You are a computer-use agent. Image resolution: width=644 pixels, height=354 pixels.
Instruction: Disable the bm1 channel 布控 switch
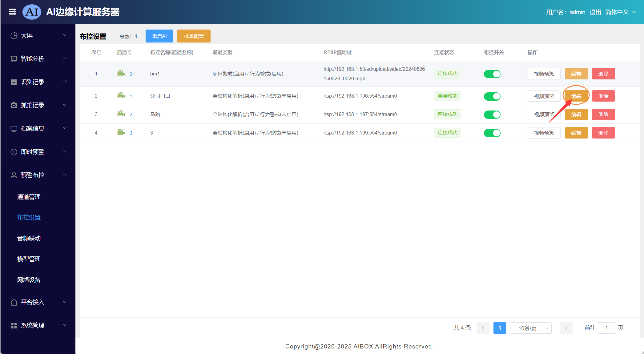(x=492, y=74)
